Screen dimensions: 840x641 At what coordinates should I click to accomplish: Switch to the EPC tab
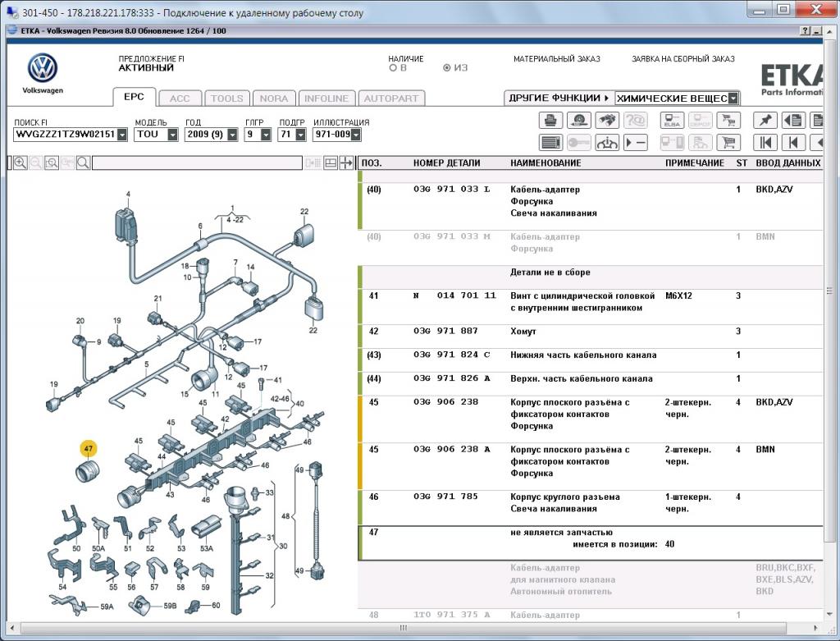(x=134, y=97)
